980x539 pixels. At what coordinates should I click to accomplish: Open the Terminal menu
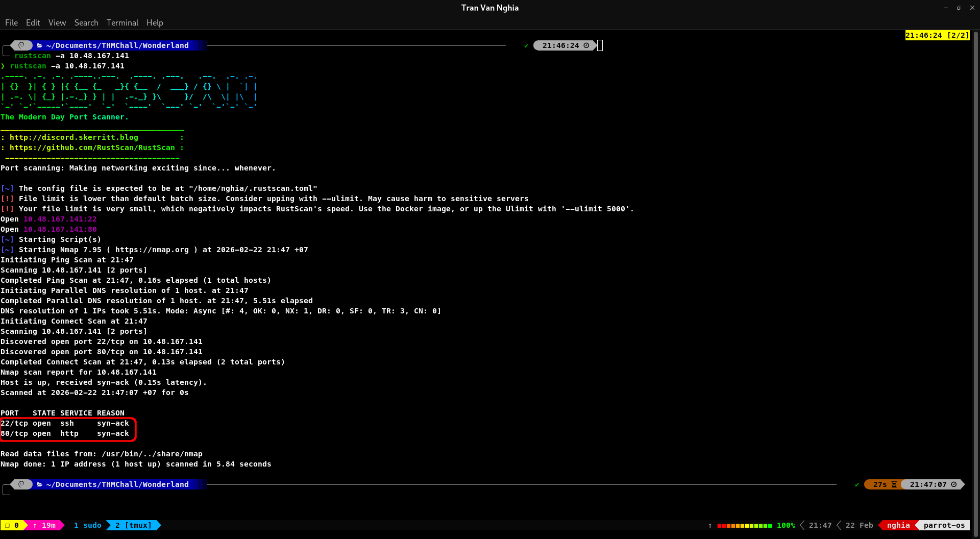point(122,22)
